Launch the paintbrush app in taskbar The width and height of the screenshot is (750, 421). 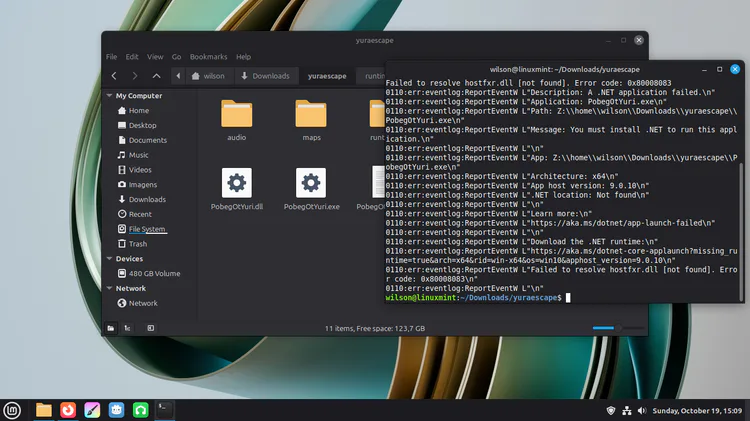point(92,410)
